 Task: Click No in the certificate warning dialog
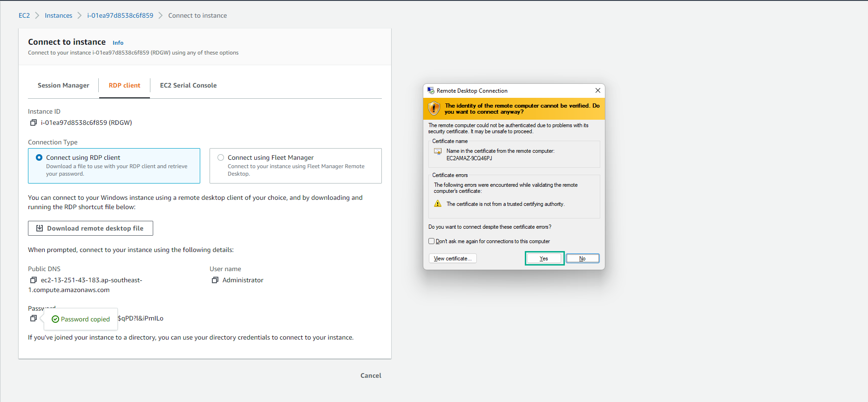[x=583, y=259]
